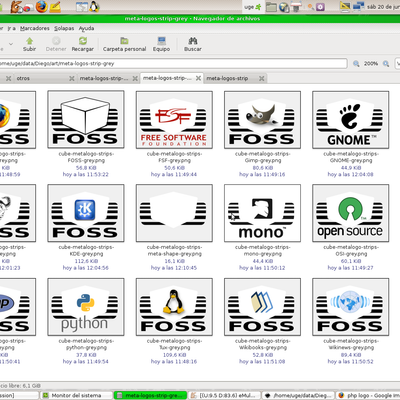Select the FOSS cube thumbnail
400x400 pixels.
coord(86,119)
